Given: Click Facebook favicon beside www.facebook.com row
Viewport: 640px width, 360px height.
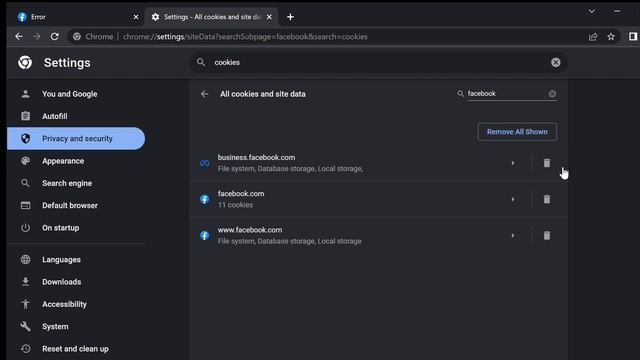Looking at the screenshot, I should [x=204, y=236].
